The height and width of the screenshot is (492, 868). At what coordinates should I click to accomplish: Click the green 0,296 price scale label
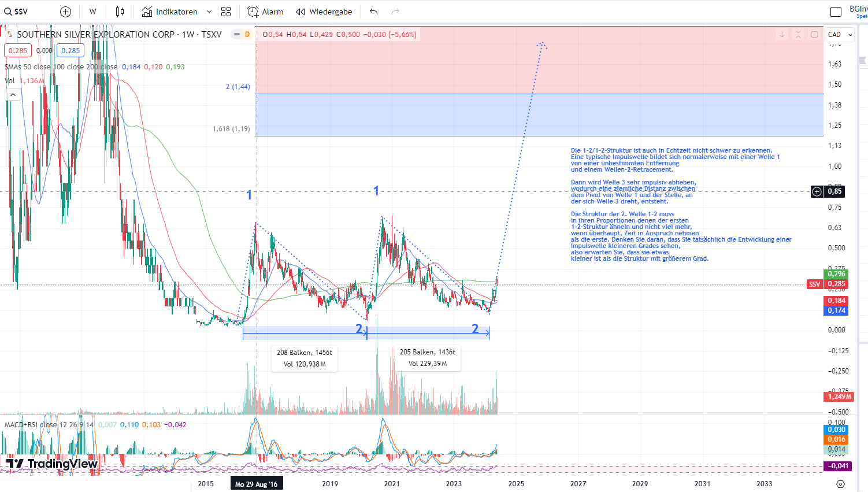coord(836,274)
